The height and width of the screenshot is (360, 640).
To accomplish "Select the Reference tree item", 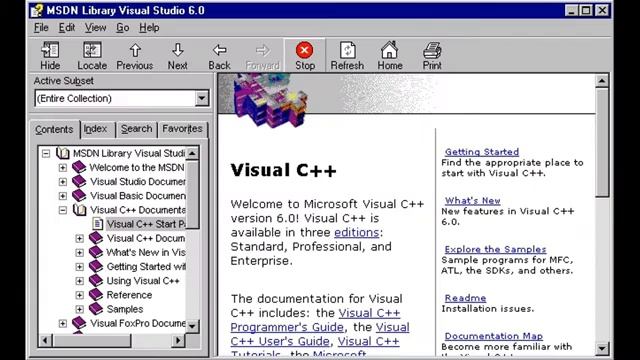I will [x=129, y=295].
